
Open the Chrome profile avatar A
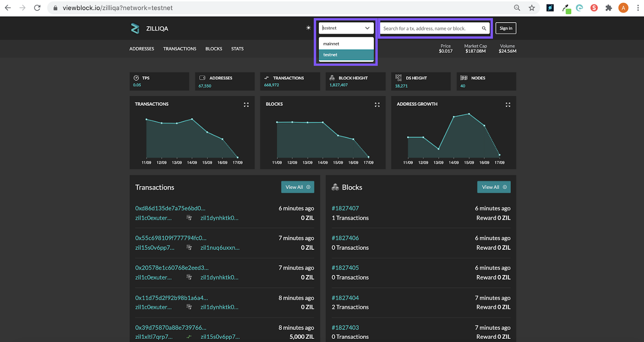623,8
